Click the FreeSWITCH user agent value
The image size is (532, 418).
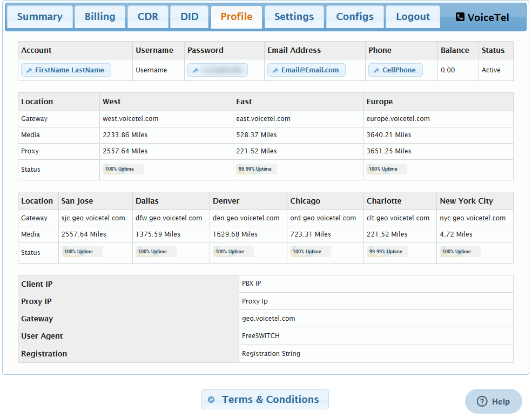point(260,336)
